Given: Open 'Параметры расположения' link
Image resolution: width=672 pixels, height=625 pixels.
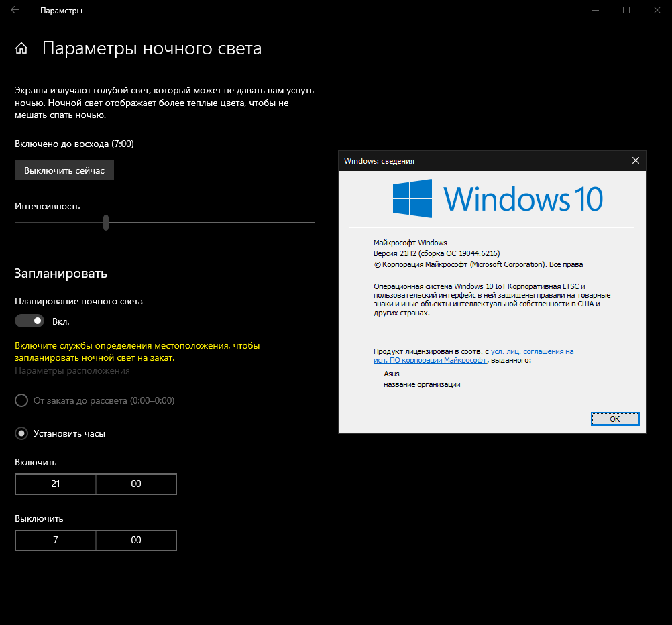Looking at the screenshot, I should click(x=72, y=370).
